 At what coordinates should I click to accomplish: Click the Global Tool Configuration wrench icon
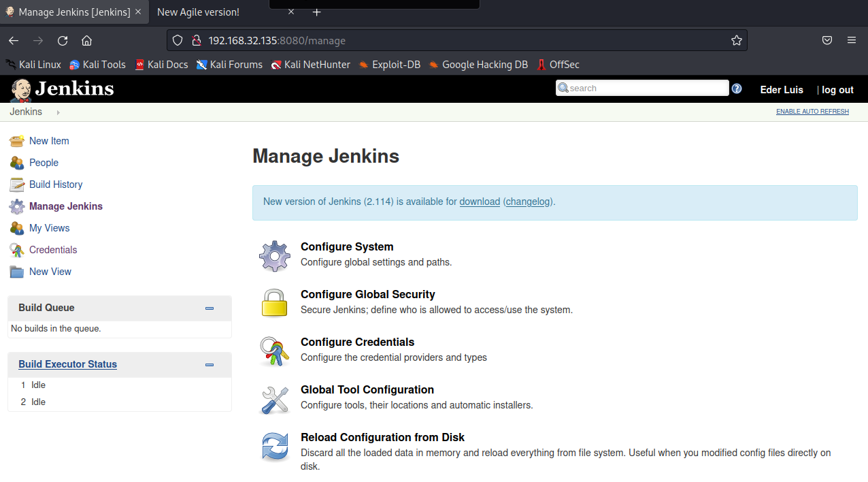(x=275, y=399)
